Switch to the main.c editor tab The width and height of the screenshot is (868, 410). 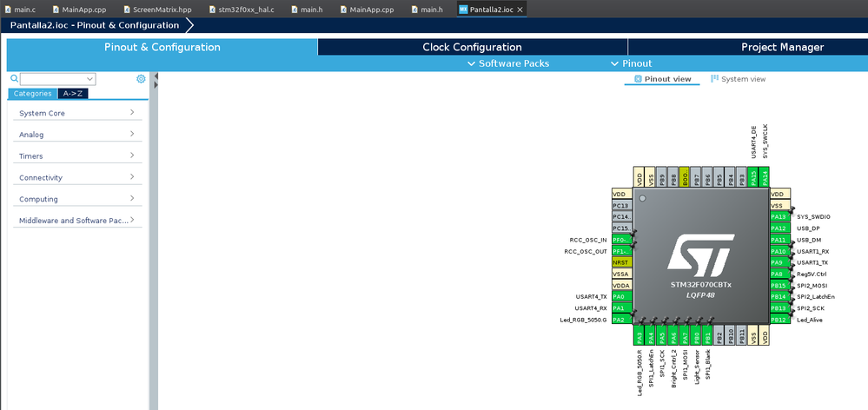tap(21, 10)
